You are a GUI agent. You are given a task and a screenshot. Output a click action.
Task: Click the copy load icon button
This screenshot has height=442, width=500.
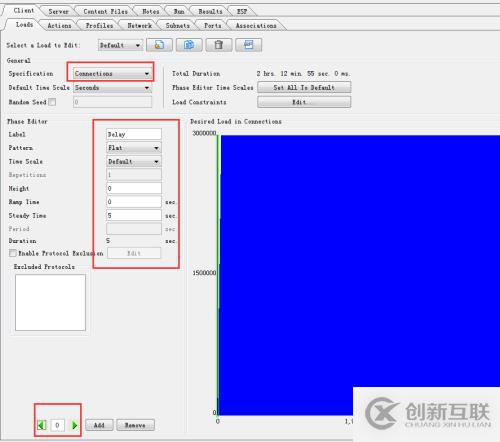189,45
